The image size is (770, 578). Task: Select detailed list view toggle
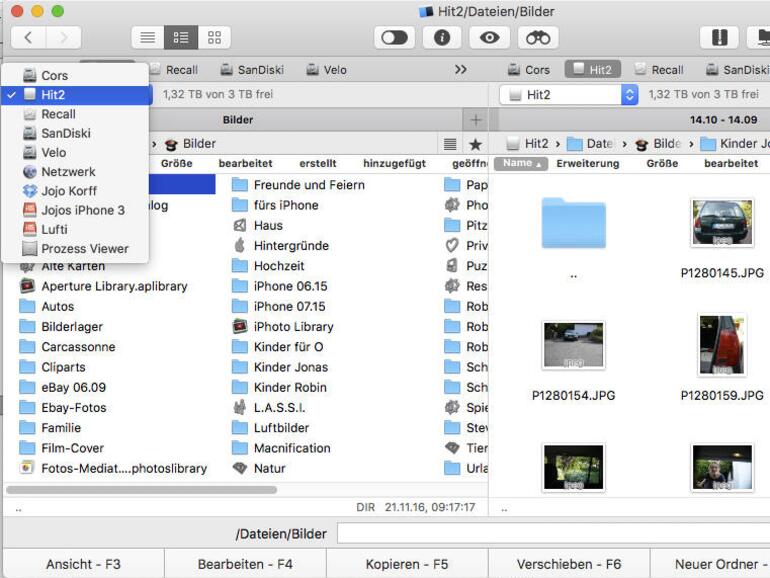pyautogui.click(x=181, y=37)
